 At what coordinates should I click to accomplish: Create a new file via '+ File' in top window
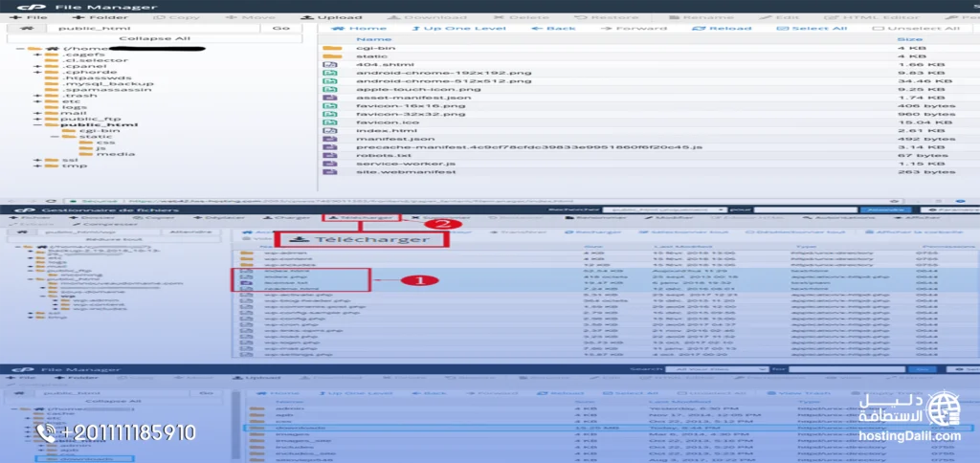[x=29, y=17]
